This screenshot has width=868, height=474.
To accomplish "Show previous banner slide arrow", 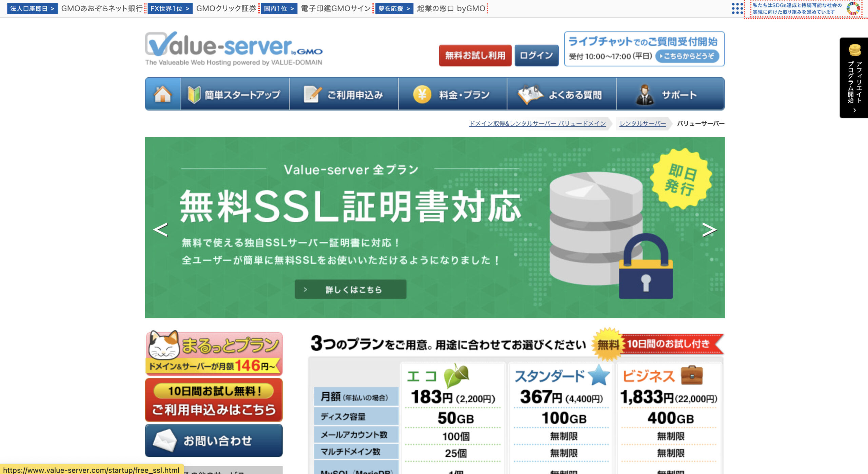I will [x=160, y=230].
